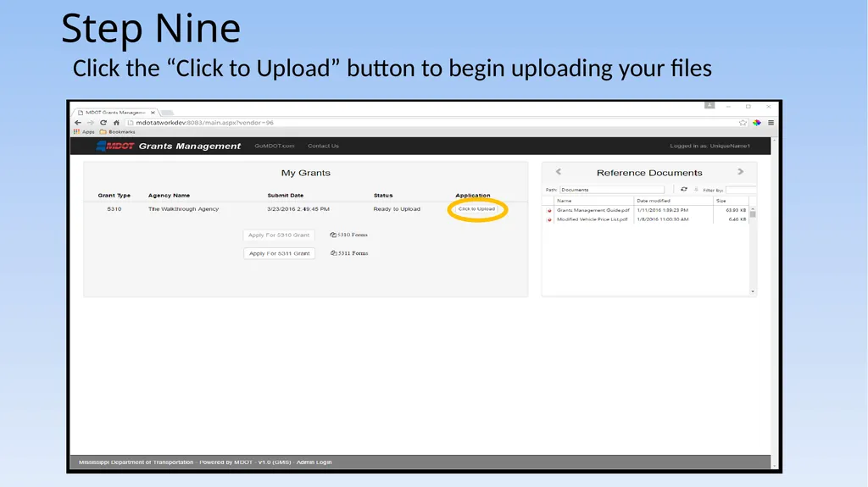Click the 1/8/2016 11:00:30 AM date cell
The width and height of the screenshot is (868, 487).
pos(663,219)
